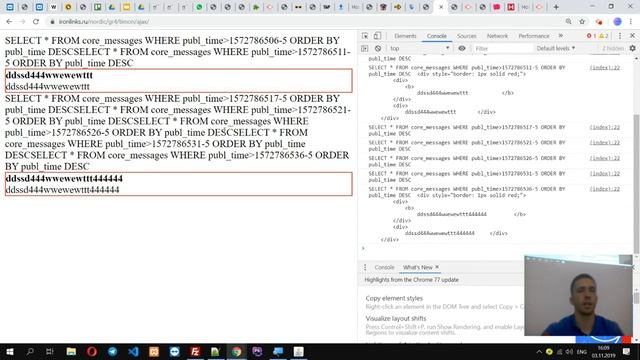Open TeamViewer from the taskbar
Screen dimensions: 640x360
[175, 351]
